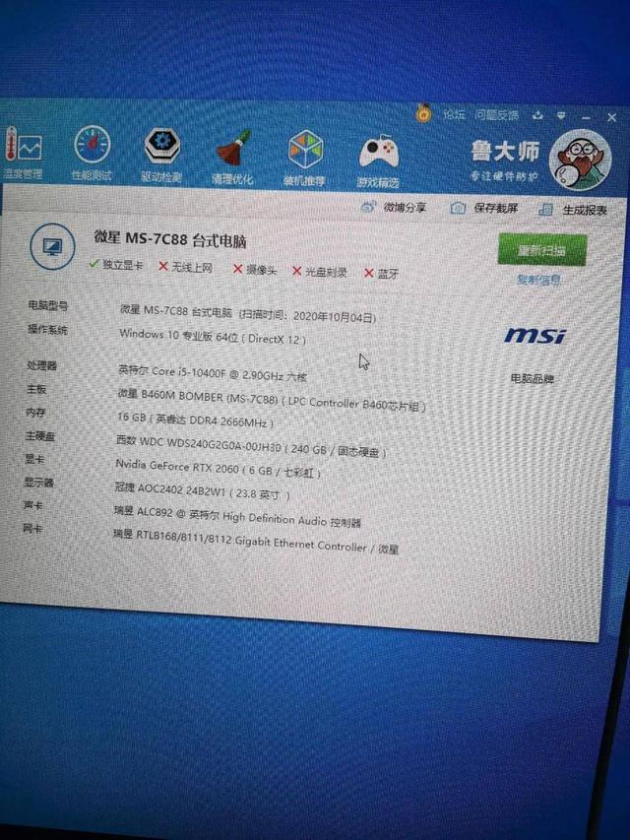Select the 电脑型号 row label
Screen dimensions: 630x840
click(47, 306)
